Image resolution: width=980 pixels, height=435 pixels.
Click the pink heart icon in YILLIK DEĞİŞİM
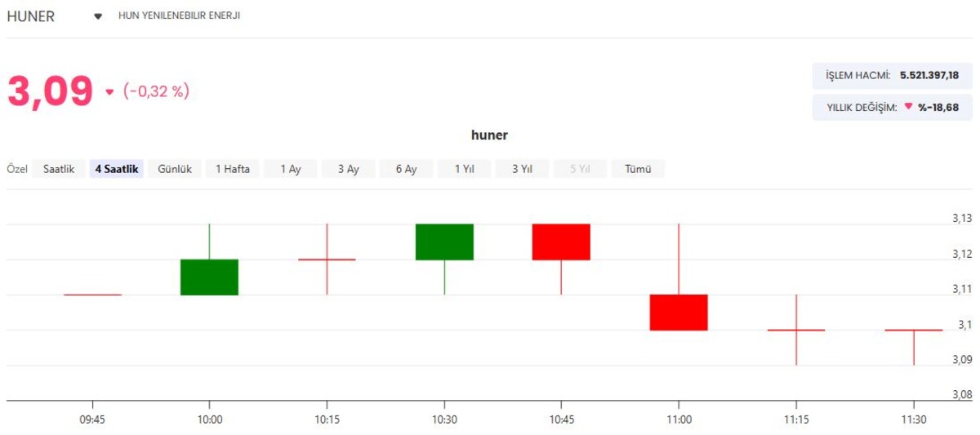pos(908,106)
